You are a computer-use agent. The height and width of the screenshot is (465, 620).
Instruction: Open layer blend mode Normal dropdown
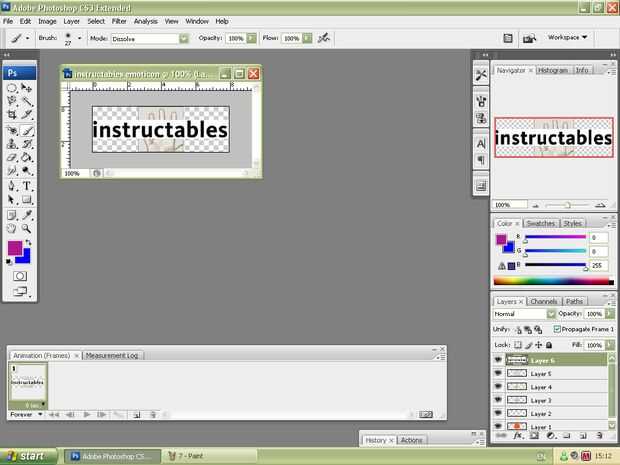point(551,314)
